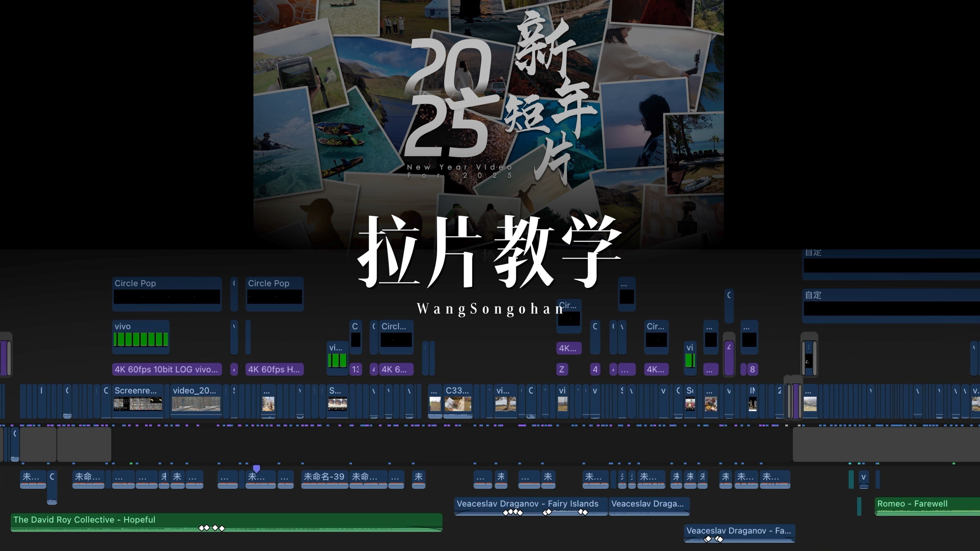Screen dimensions: 980x551
Task: Select the small v clip left of Romeo - Farewell
Action: (864, 479)
